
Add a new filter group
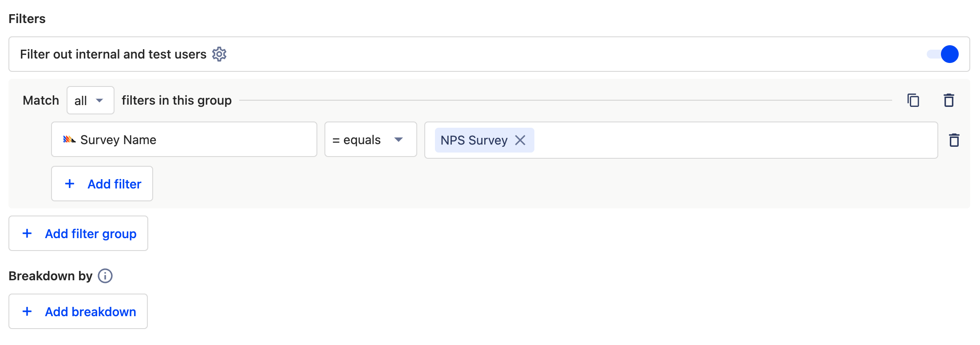coord(78,233)
